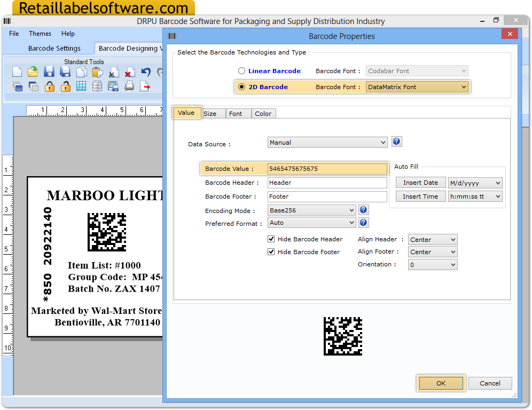Select the Item List: #1000 text on label
The image size is (532, 410).
point(104,265)
